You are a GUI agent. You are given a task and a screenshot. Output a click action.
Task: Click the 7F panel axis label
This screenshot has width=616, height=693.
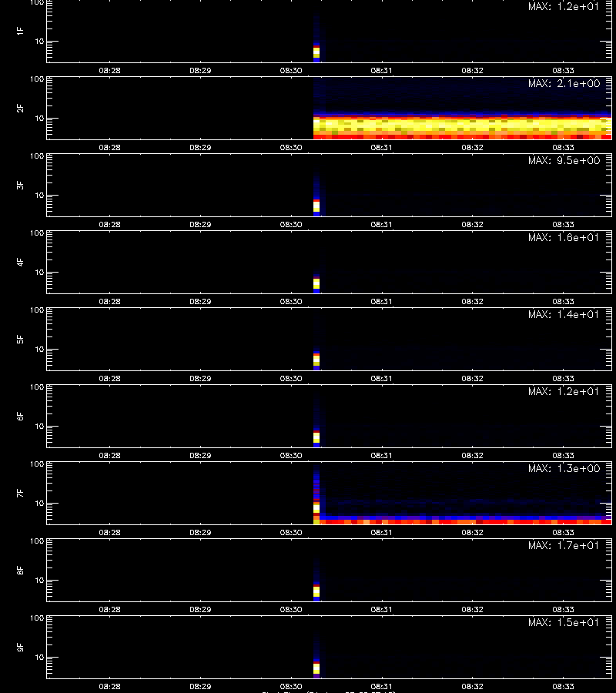click(x=20, y=494)
